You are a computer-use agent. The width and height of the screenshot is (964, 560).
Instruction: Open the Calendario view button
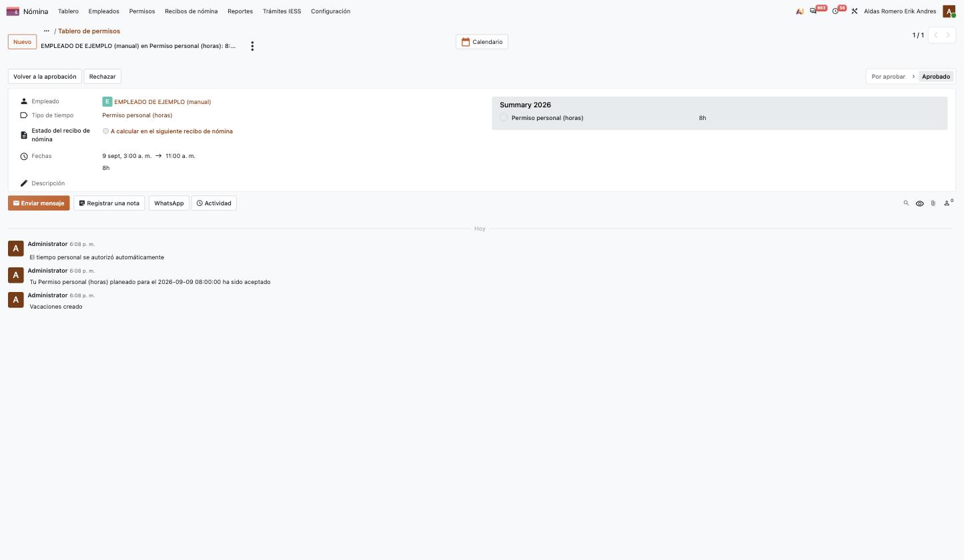click(x=482, y=42)
